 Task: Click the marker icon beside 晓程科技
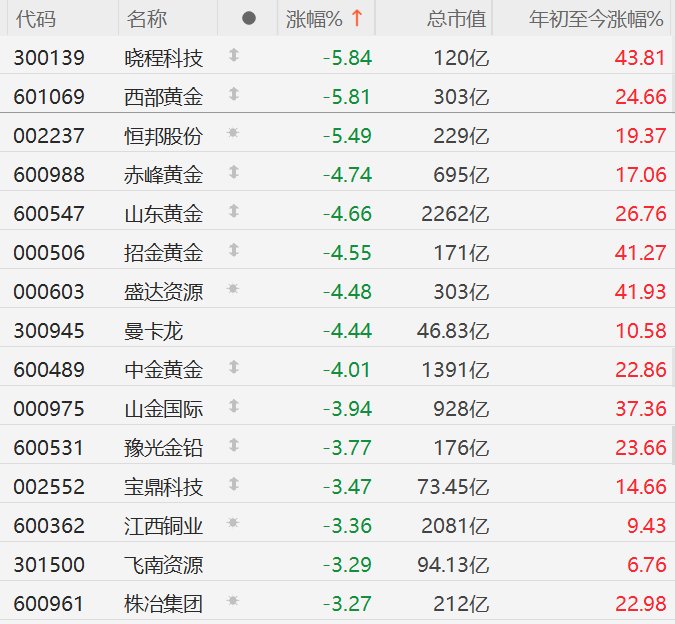tap(234, 55)
